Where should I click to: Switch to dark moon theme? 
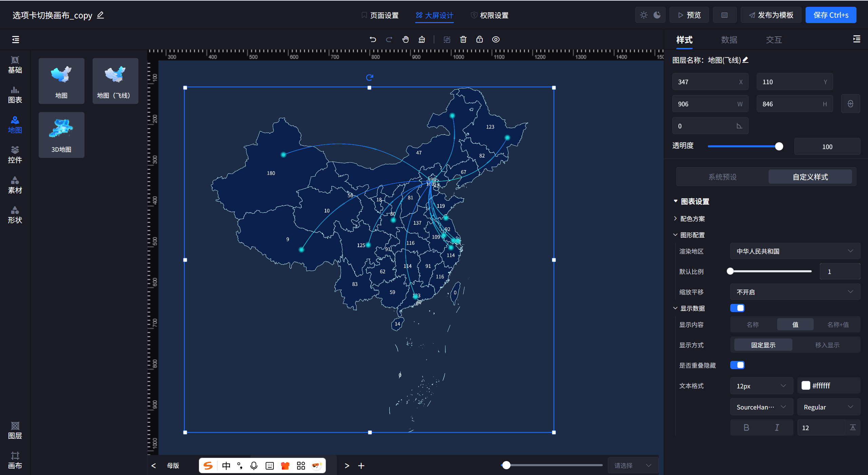pos(657,15)
